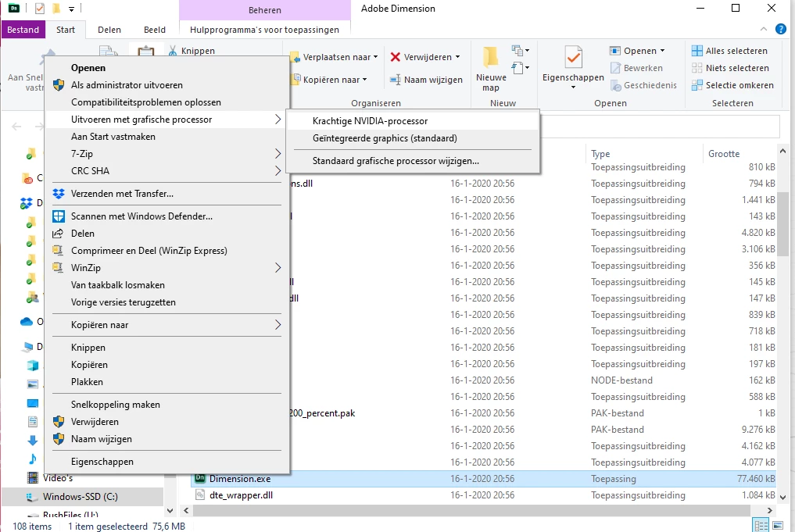Click the Delen share icon in context menu
The height and width of the screenshot is (532, 795).
59,233
